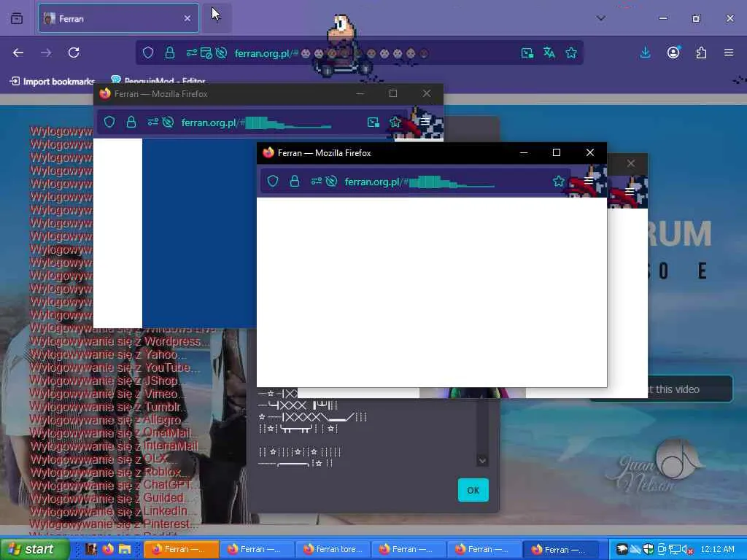Click 'Wylogowywanie się z ChatGPT' text
The width and height of the screenshot is (747, 560).
pos(113,485)
